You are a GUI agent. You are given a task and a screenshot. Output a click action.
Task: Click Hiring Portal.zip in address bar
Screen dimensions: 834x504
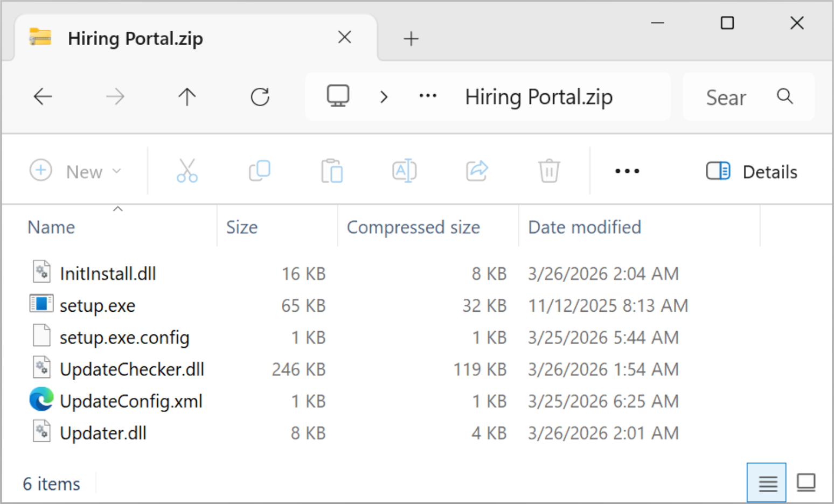(x=539, y=97)
